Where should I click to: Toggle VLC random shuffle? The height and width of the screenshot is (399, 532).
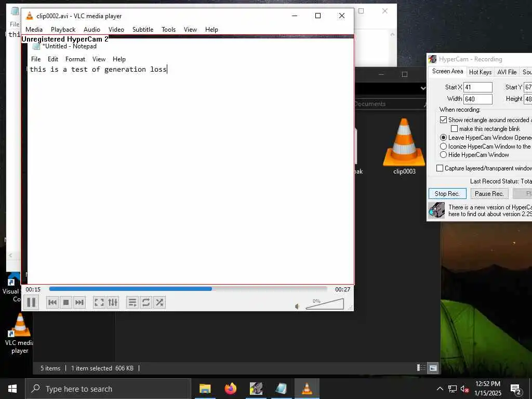coord(159,302)
